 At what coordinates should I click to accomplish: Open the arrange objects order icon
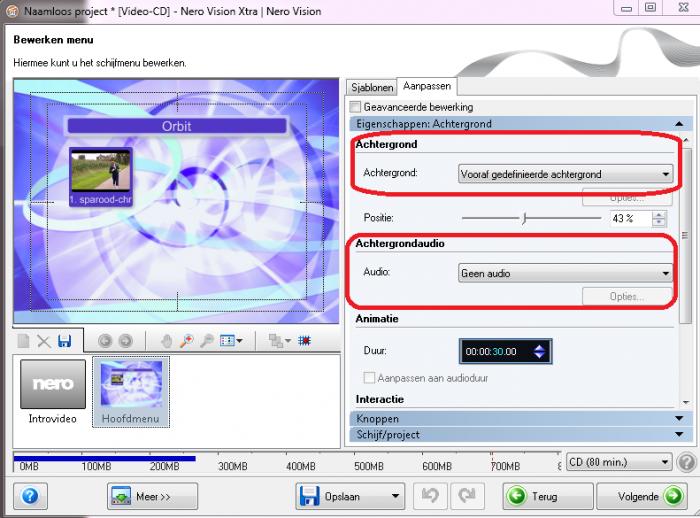click(279, 341)
